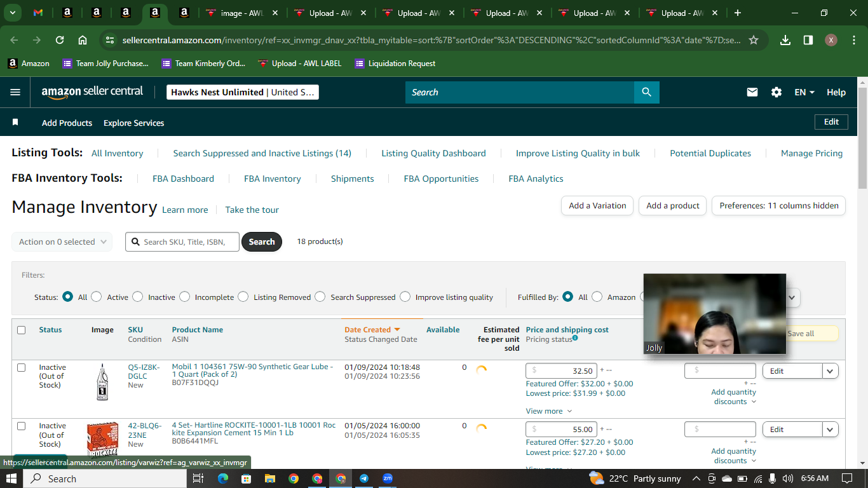Click the Add a Variation button
This screenshot has width=868, height=488.
pos(597,205)
